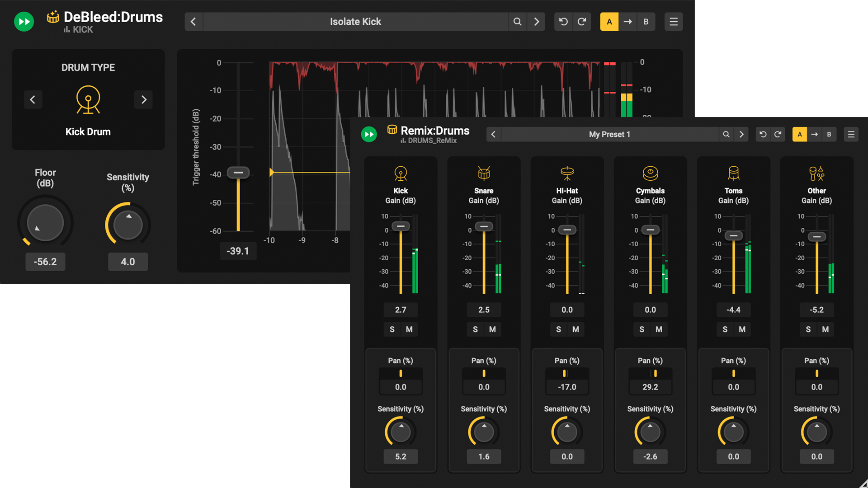Solo the Toms channel
The height and width of the screenshot is (488, 868).
click(725, 329)
